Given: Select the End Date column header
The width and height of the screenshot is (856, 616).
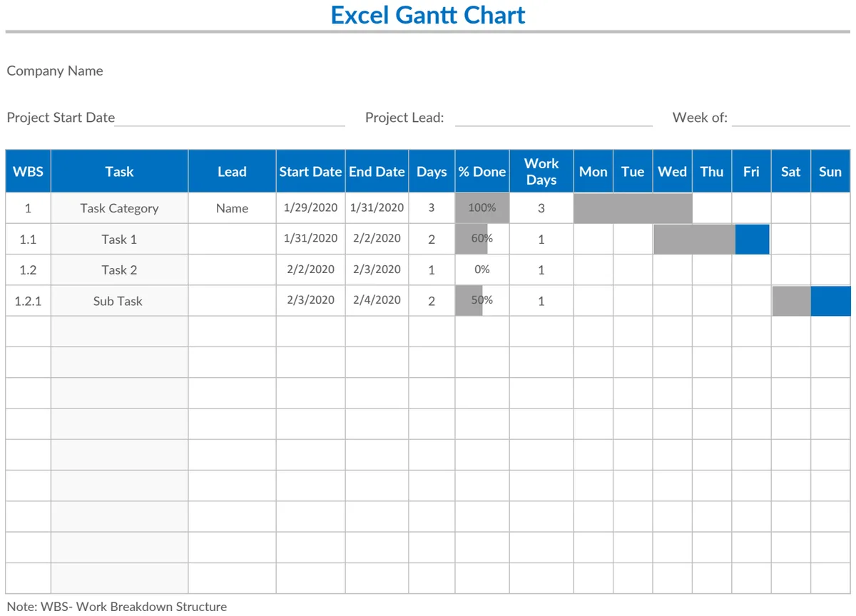Looking at the screenshot, I should point(377,171).
